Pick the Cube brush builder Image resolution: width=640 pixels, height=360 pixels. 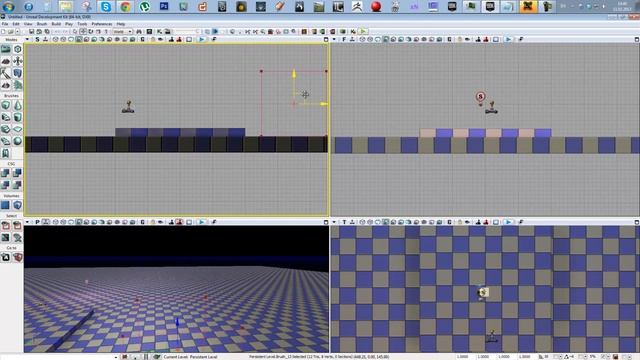pyautogui.click(x=6, y=105)
